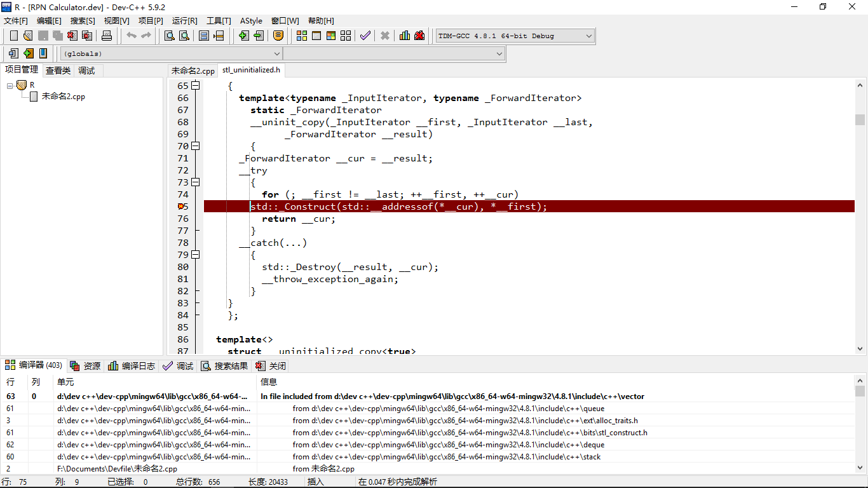The image size is (868, 488).
Task: Click the Save file icon
Action: (x=43, y=36)
